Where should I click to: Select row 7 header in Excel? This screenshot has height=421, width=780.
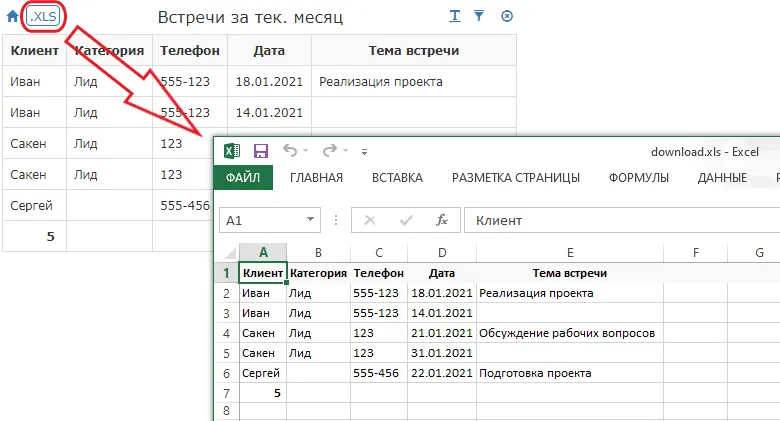(x=227, y=393)
